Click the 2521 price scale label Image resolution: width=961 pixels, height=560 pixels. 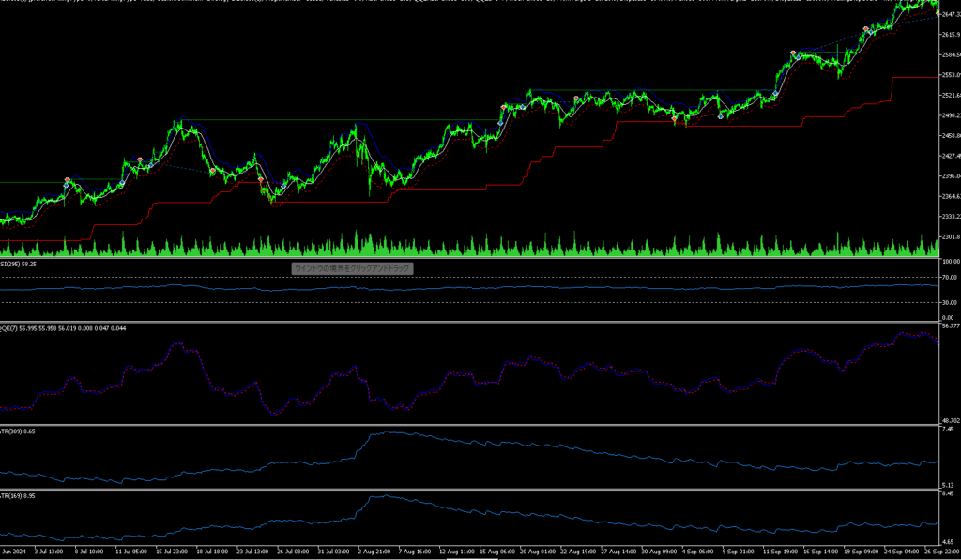point(949,96)
